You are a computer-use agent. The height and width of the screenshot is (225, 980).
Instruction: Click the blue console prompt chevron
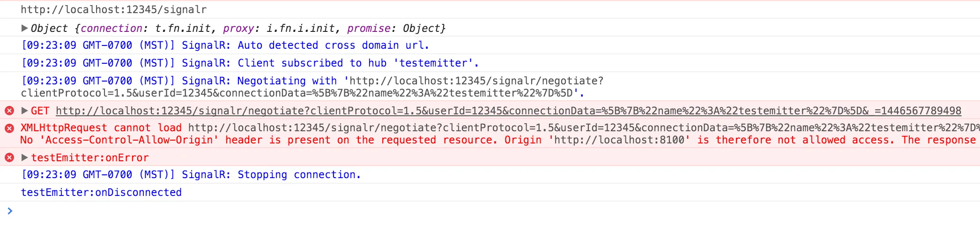[x=10, y=211]
